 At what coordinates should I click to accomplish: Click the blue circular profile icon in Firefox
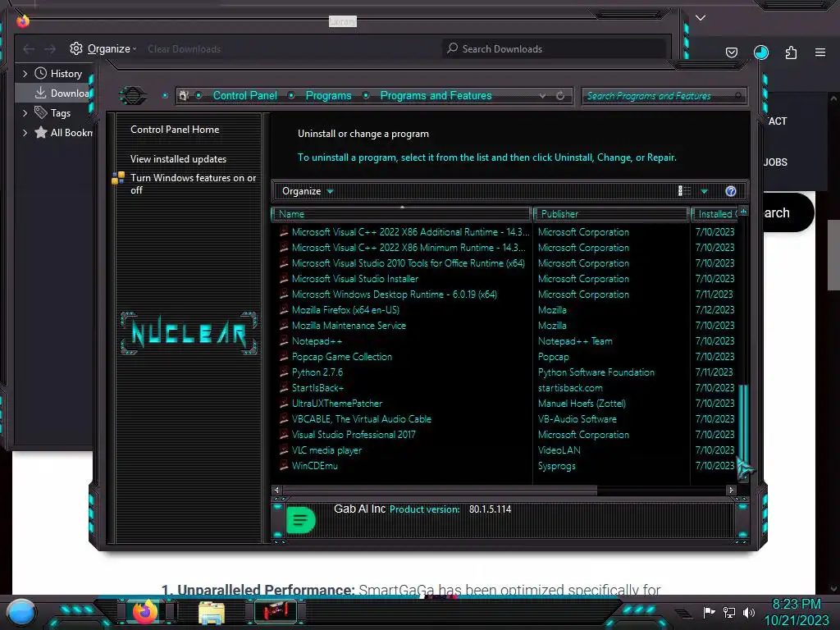click(760, 52)
